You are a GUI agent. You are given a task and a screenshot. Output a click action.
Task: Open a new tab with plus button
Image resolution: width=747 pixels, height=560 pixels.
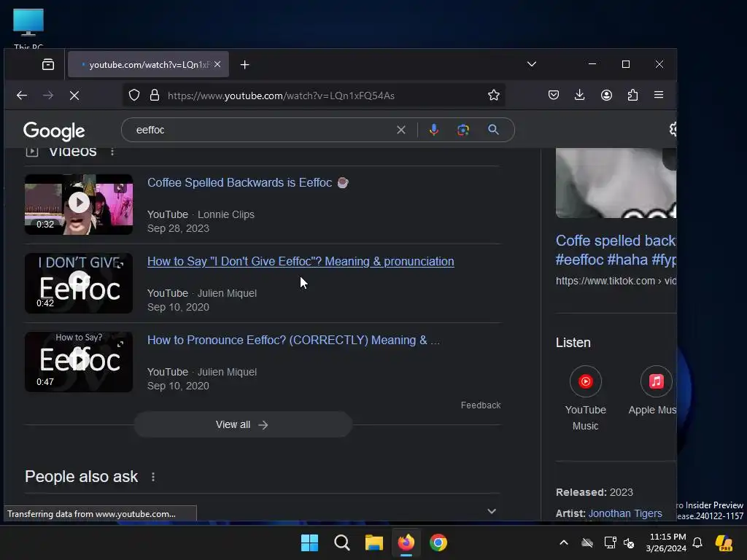[245, 64]
